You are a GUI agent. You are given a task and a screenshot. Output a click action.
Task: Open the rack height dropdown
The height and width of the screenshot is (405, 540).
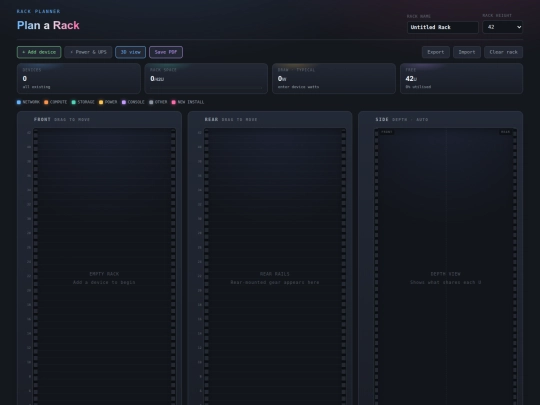tap(502, 27)
